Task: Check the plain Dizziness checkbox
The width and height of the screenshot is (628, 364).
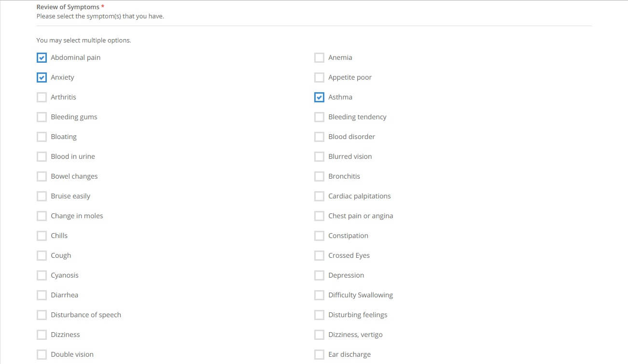Action: (x=42, y=335)
